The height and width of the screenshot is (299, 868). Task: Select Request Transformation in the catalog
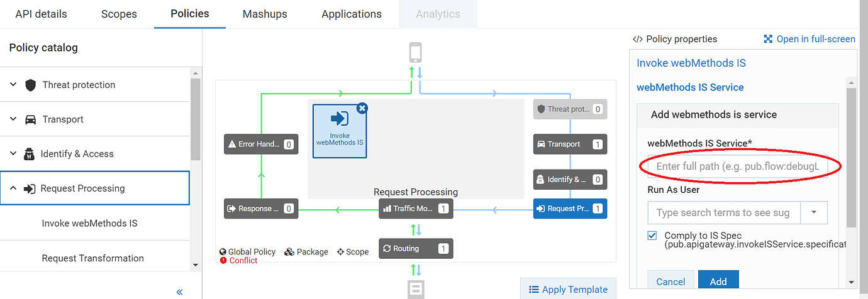coord(92,258)
